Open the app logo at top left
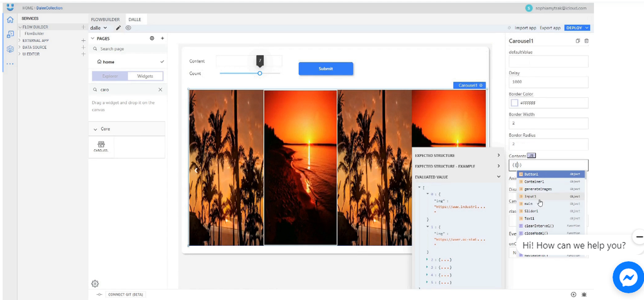 [10, 7]
